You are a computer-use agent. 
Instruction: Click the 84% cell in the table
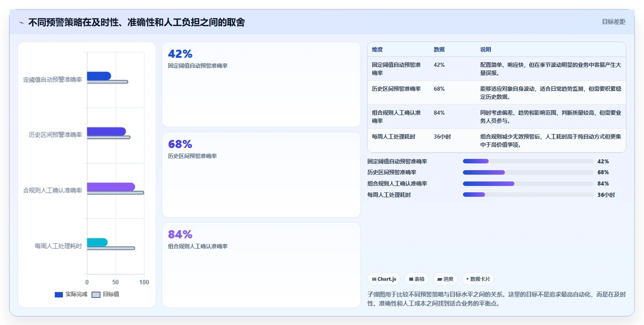click(x=439, y=113)
